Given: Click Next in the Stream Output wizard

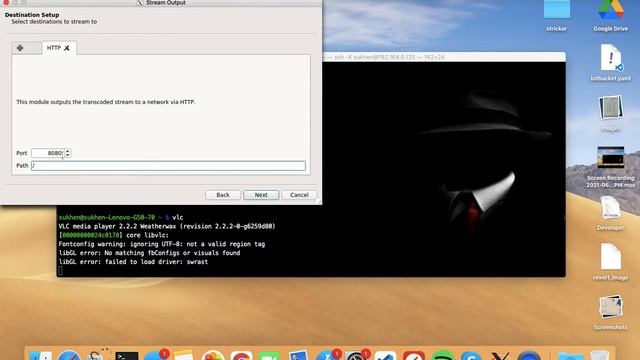Looking at the screenshot, I should click(x=261, y=195).
